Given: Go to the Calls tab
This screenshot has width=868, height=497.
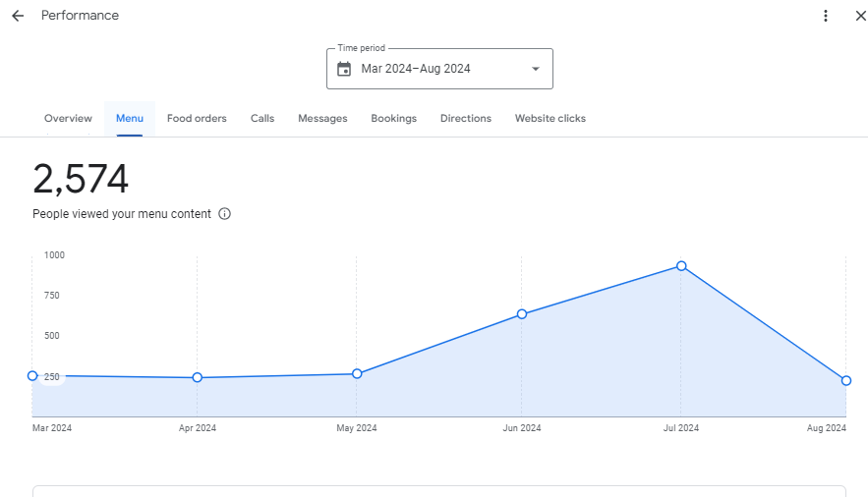Looking at the screenshot, I should click(262, 119).
